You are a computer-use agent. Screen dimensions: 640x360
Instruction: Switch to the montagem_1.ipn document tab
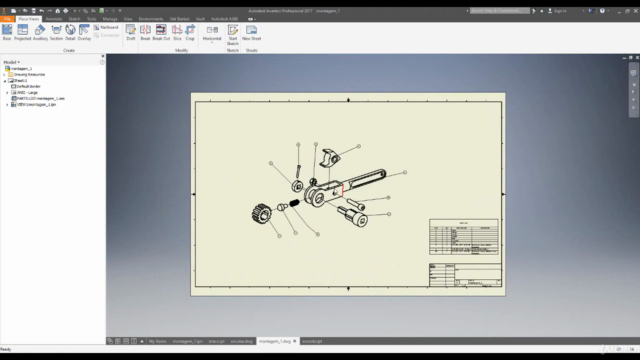pyautogui.click(x=187, y=341)
